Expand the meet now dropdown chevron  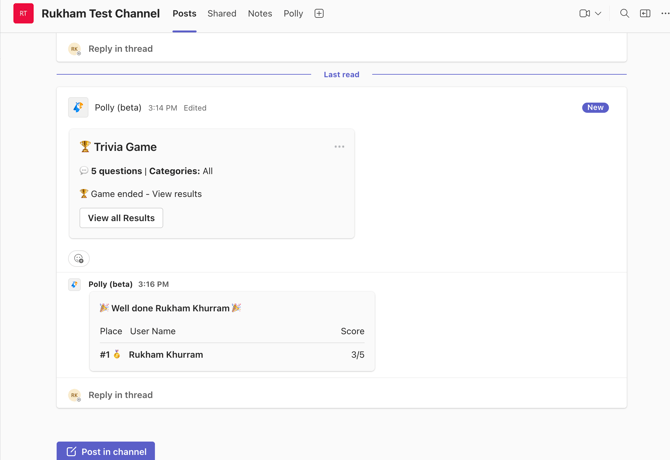[x=598, y=14]
